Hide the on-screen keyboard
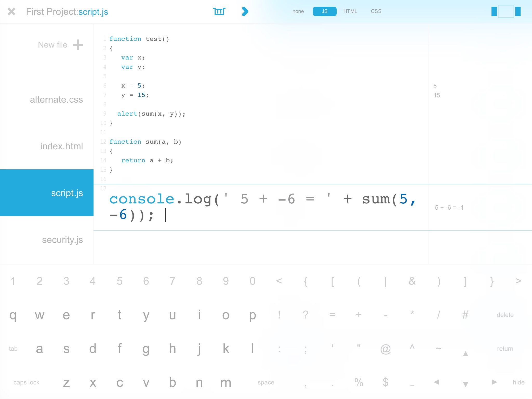Screen dimensions: 532x399 [518, 382]
